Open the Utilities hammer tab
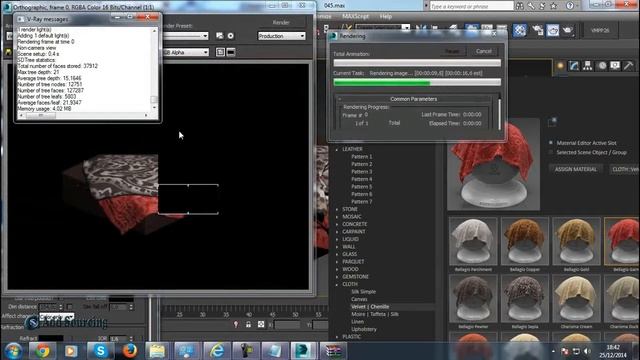The image size is (640, 360). point(629,66)
